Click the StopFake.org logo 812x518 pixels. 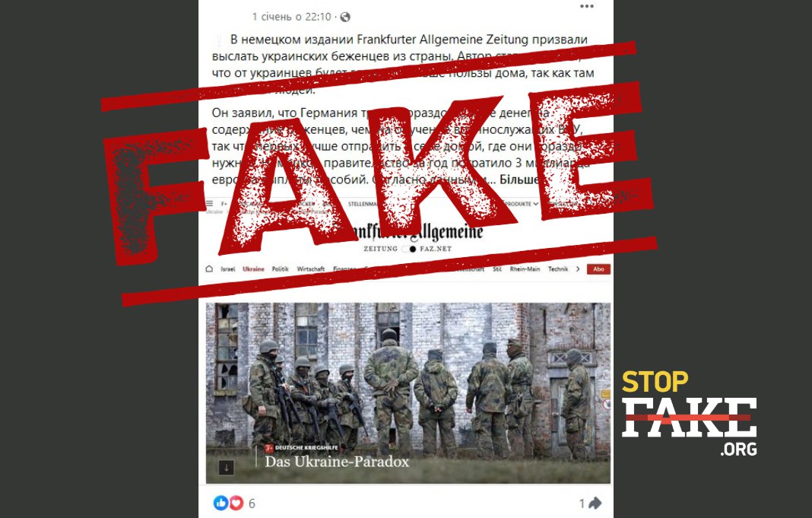(x=690, y=413)
